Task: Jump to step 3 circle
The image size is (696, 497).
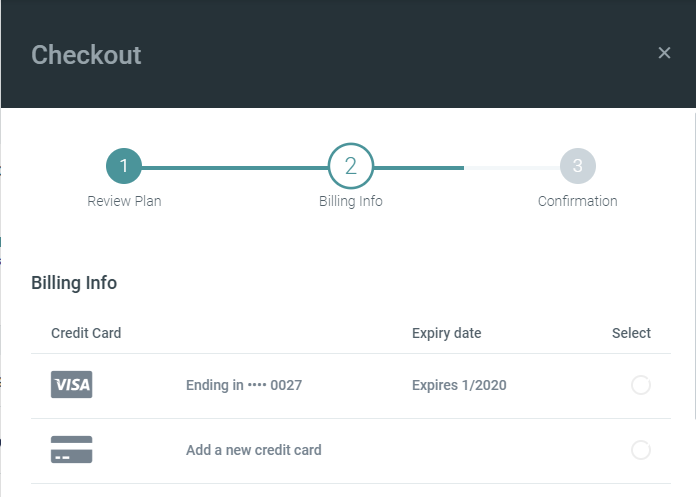Action: [x=577, y=166]
